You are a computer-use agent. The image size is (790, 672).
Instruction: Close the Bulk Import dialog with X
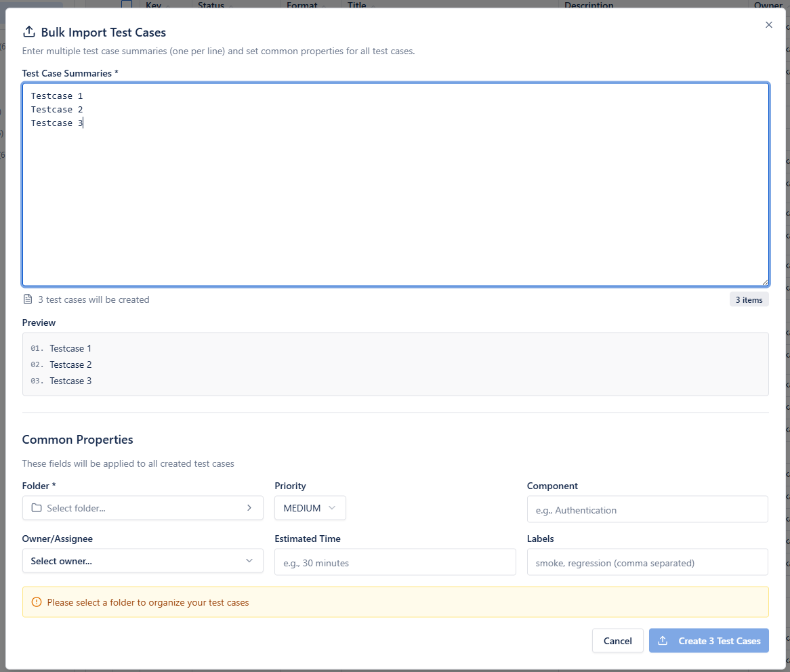click(x=768, y=25)
